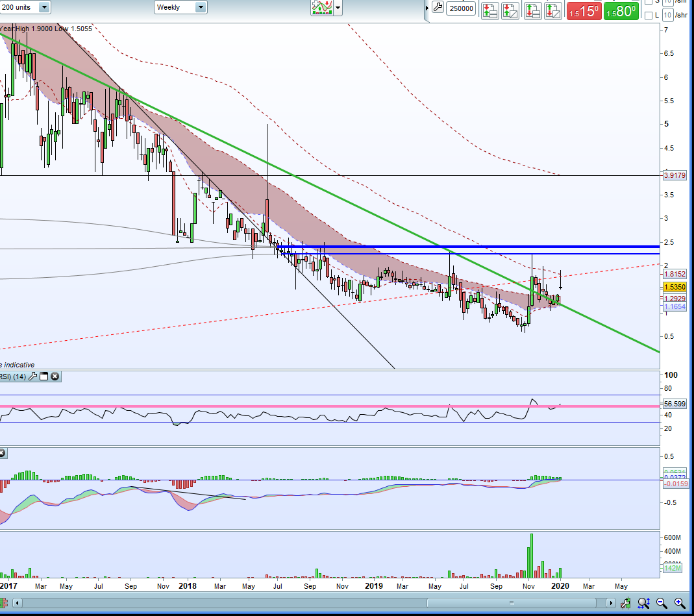Open order settings wrench icon
This screenshot has width=694, height=616.
coord(438,8)
